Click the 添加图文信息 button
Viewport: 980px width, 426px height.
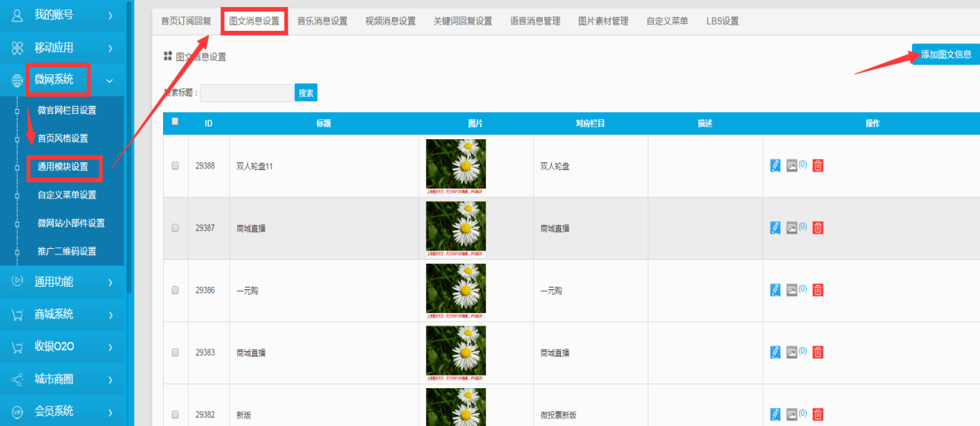pos(946,54)
